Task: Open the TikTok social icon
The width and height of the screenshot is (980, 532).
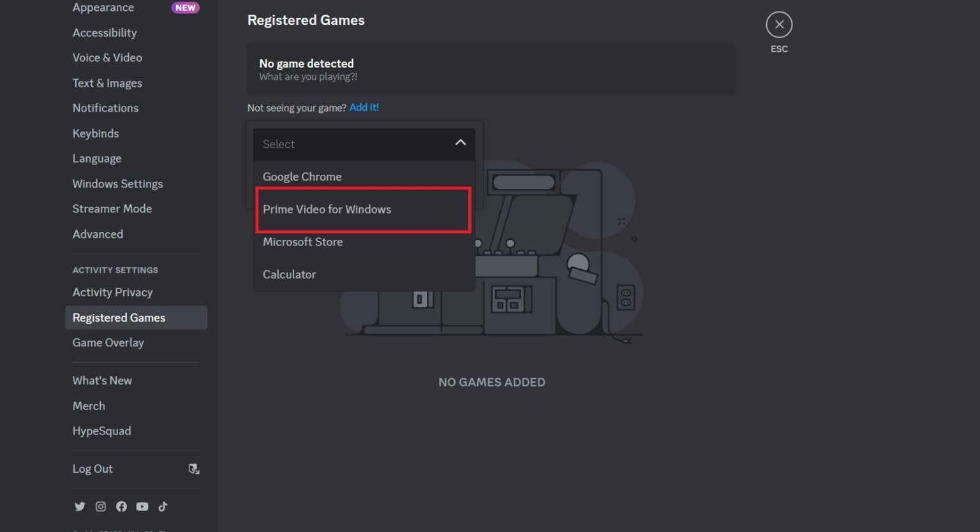Action: tap(163, 506)
